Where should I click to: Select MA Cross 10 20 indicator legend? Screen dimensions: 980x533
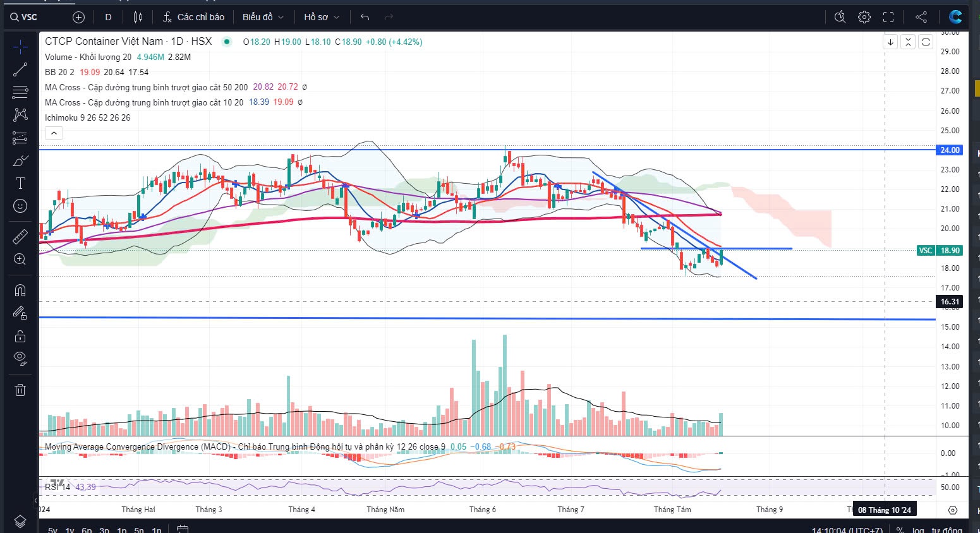[x=144, y=102]
